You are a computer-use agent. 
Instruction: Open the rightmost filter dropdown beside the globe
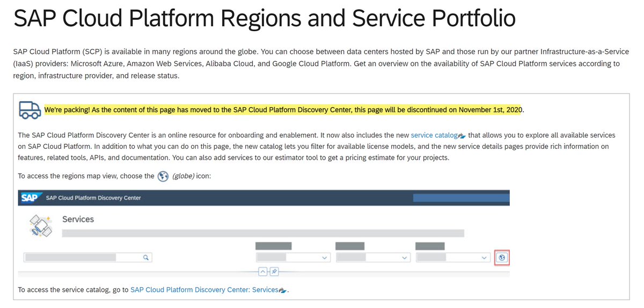tap(453, 257)
